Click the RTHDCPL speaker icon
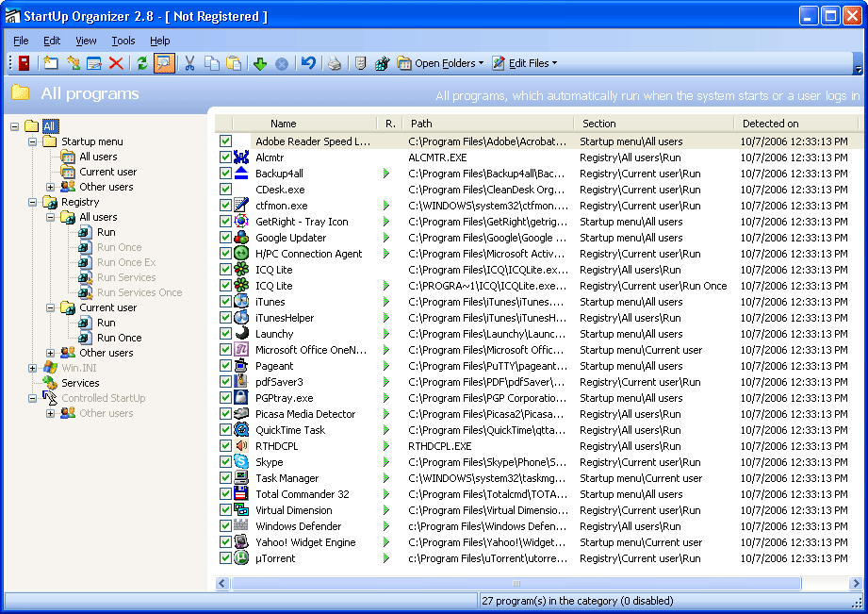The image size is (868, 614). [x=241, y=445]
